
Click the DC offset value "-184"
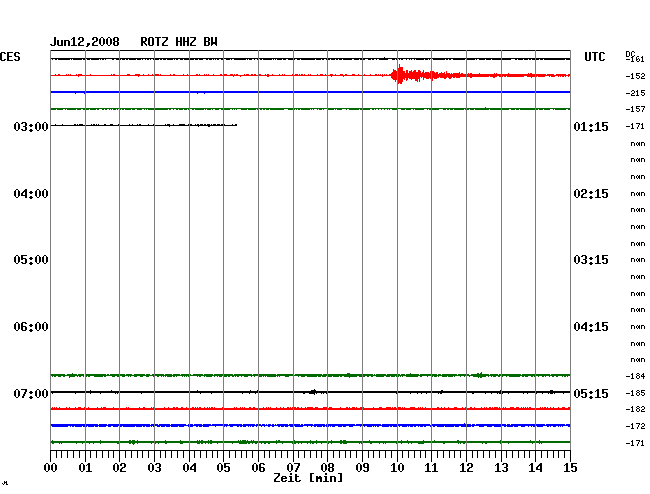[x=635, y=376]
